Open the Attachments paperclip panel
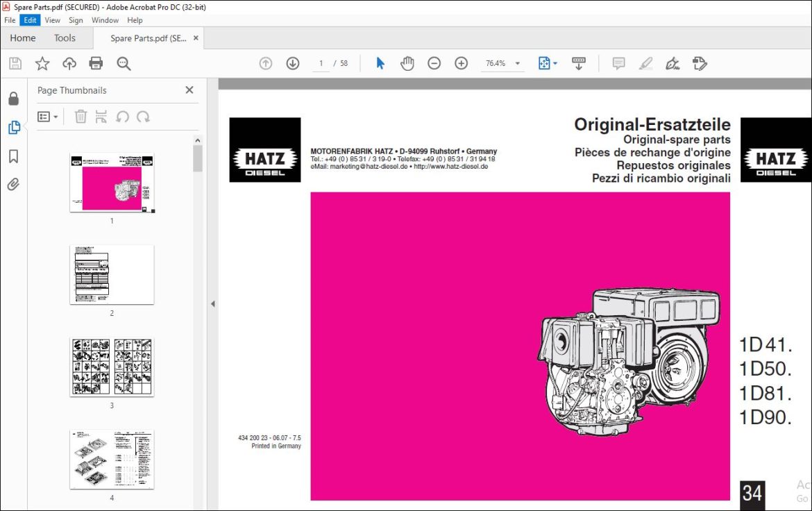The height and width of the screenshot is (511, 812). 13,184
